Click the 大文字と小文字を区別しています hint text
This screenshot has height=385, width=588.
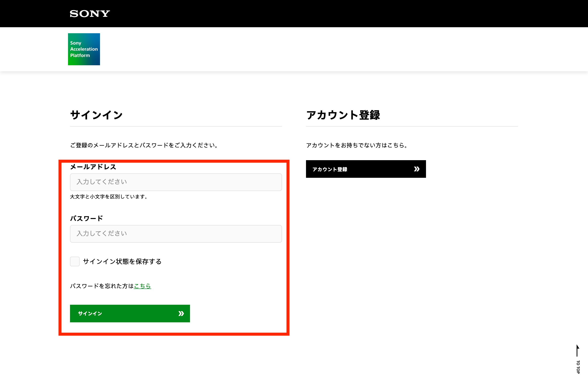point(109,197)
